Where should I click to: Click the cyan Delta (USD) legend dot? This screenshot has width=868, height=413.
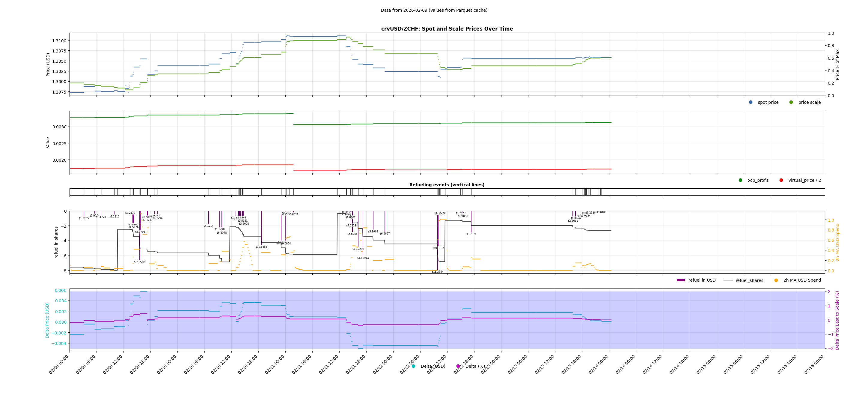pyautogui.click(x=413, y=366)
